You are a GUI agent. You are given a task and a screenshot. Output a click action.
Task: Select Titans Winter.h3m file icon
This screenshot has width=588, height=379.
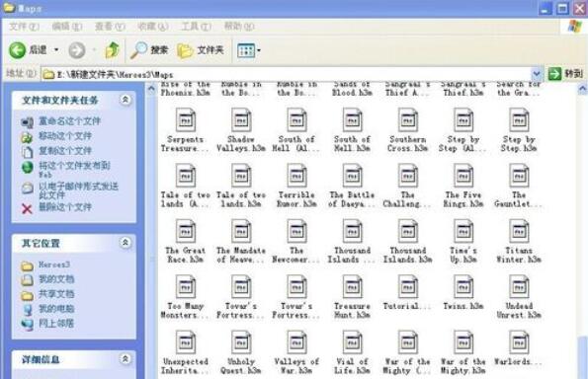point(519,231)
